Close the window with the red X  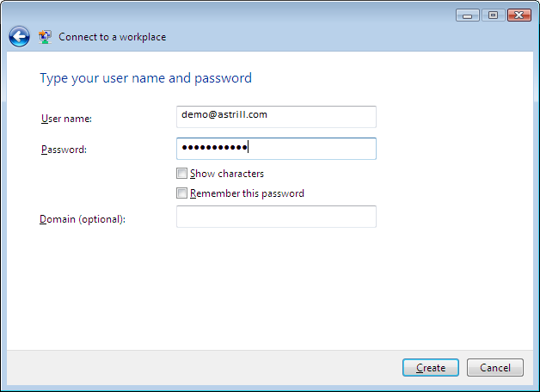tap(519, 15)
